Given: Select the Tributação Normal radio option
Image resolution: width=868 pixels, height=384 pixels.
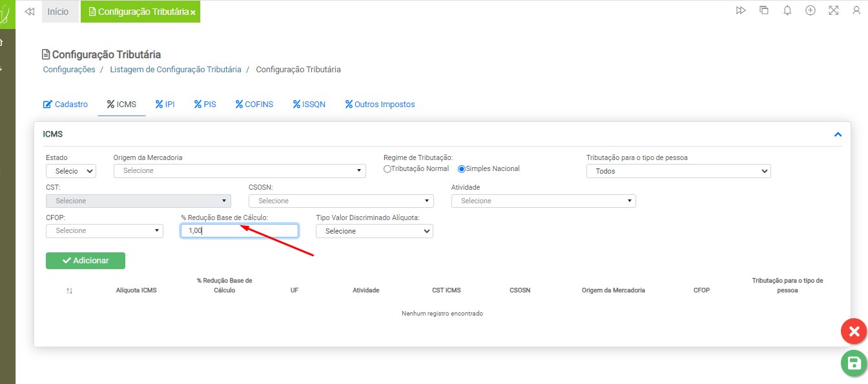Looking at the screenshot, I should (387, 169).
